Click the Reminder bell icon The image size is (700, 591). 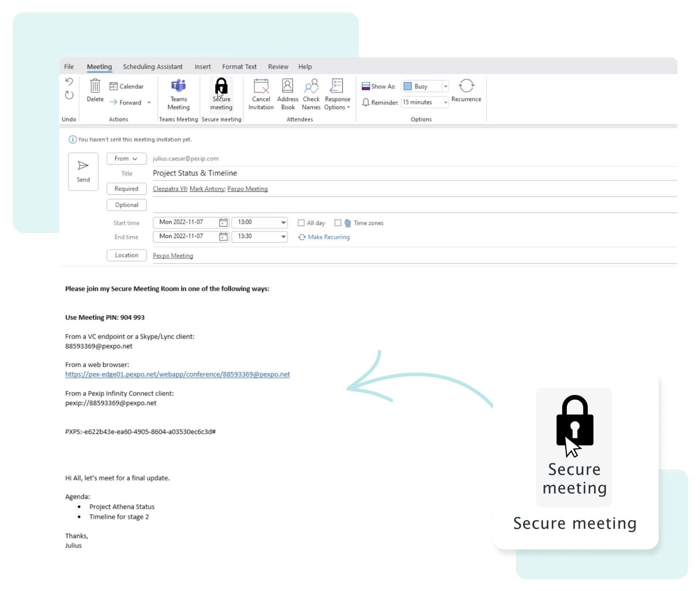pyautogui.click(x=366, y=102)
